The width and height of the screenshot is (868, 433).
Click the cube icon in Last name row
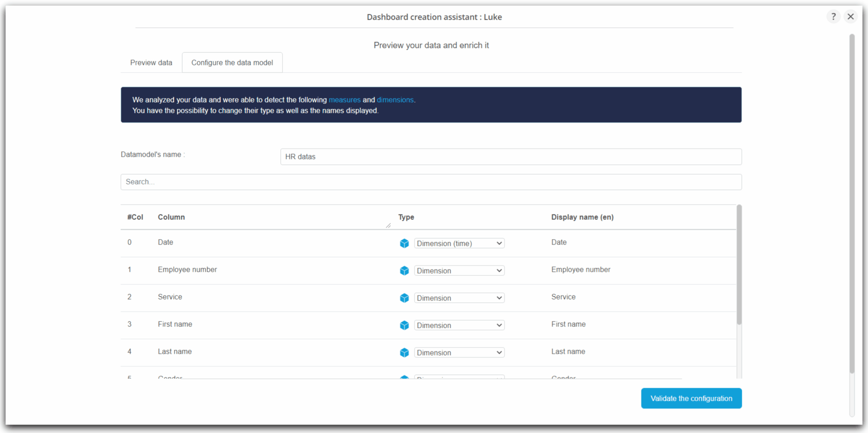tap(404, 352)
